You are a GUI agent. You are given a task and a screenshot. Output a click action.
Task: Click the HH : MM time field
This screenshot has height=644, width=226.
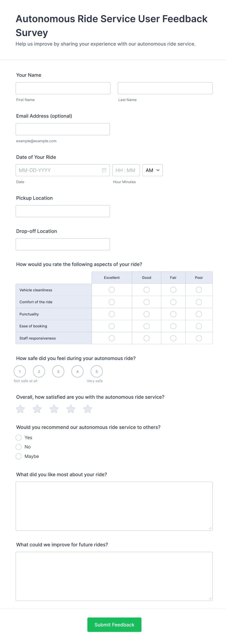click(x=126, y=170)
